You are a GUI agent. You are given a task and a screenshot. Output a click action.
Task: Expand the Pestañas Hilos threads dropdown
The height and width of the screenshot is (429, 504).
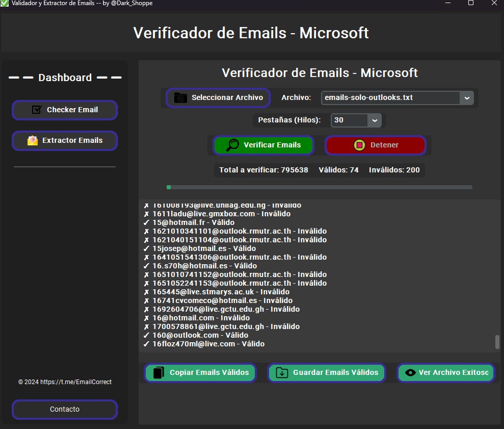point(375,120)
